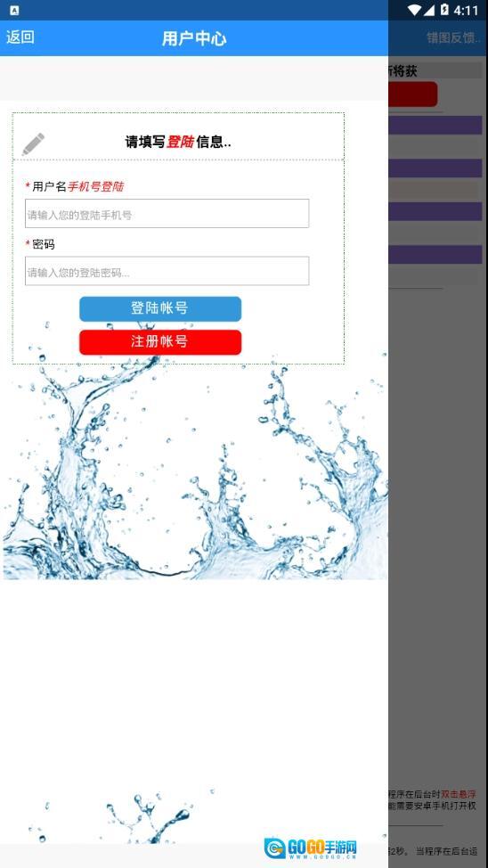
Task: Focus the 请输入您的登陆密码 password field
Action: click(x=167, y=271)
